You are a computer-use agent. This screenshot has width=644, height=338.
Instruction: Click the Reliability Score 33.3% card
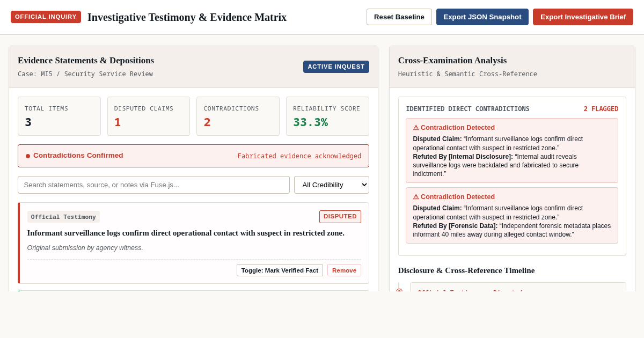327,116
